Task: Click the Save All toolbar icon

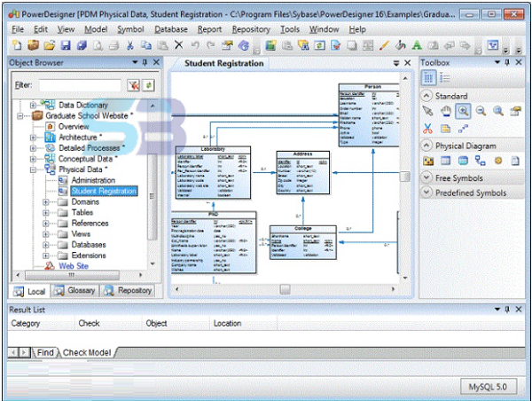Action: point(82,45)
